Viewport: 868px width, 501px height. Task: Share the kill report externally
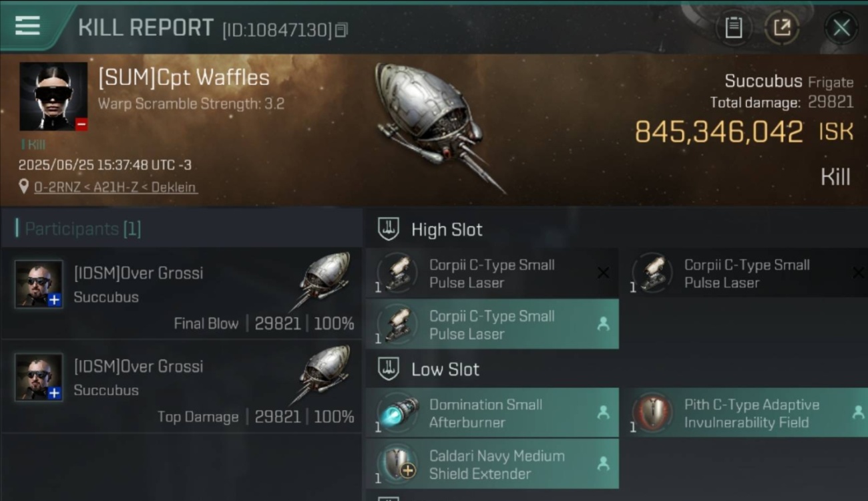(781, 28)
